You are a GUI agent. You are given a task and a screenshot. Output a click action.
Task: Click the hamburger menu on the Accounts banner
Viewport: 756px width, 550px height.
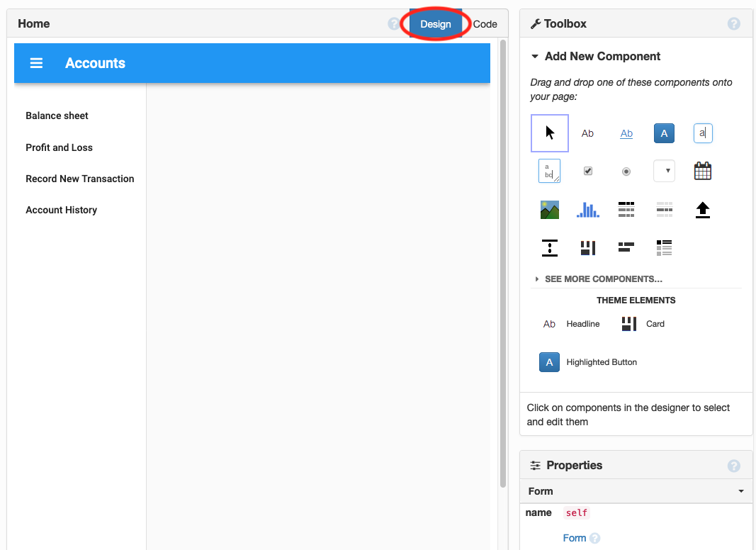point(36,62)
